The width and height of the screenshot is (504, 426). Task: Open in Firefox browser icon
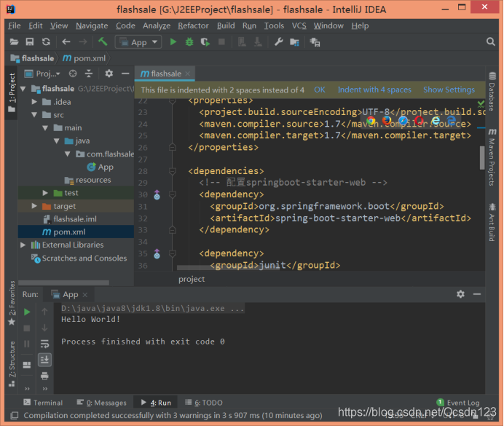pyautogui.click(x=387, y=121)
